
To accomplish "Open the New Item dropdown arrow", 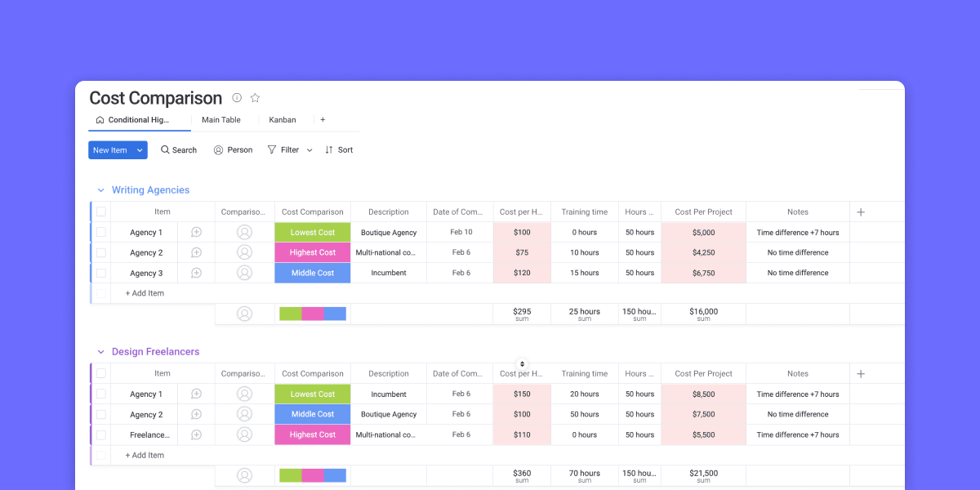I will [x=139, y=149].
